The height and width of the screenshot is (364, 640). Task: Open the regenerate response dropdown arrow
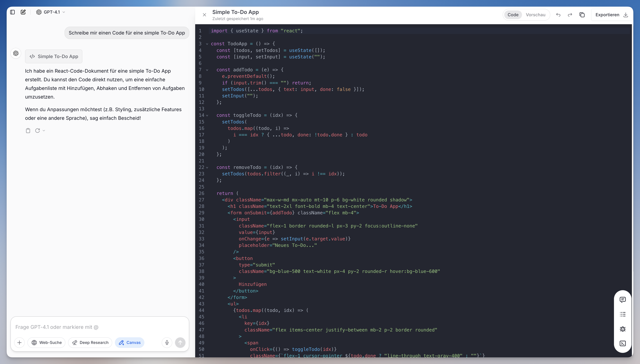[44, 131]
